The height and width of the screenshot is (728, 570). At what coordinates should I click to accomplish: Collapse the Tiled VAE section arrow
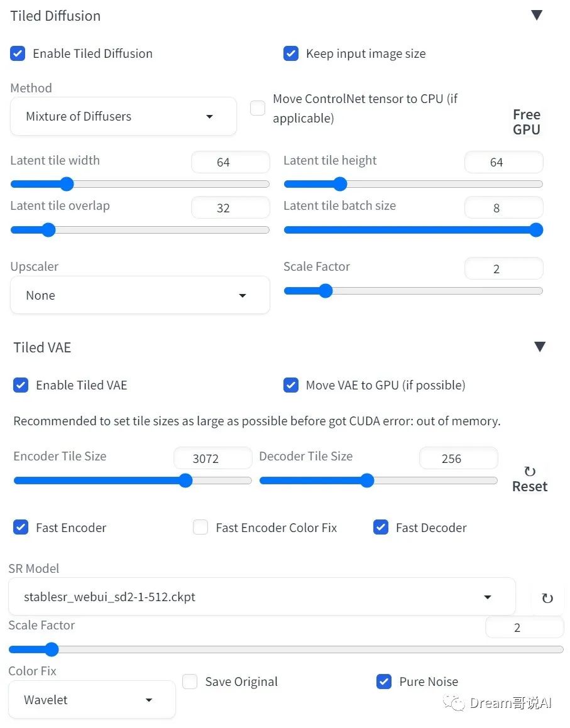point(539,347)
